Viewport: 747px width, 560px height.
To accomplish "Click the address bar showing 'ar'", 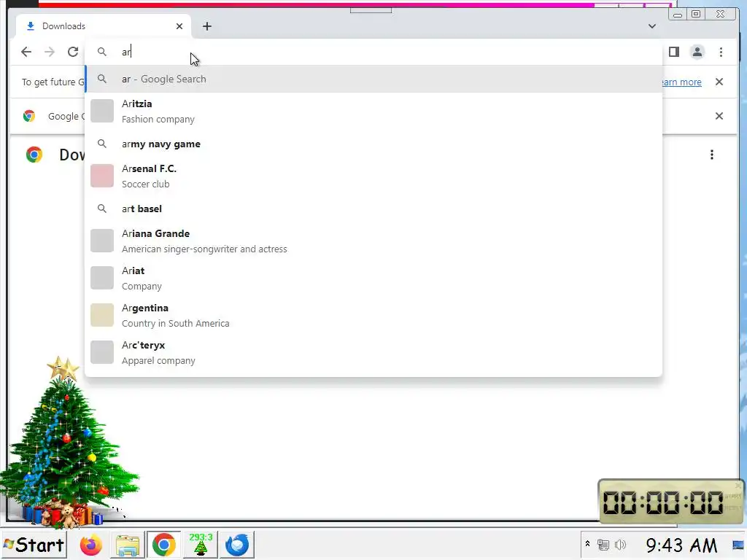I will coord(373,52).
